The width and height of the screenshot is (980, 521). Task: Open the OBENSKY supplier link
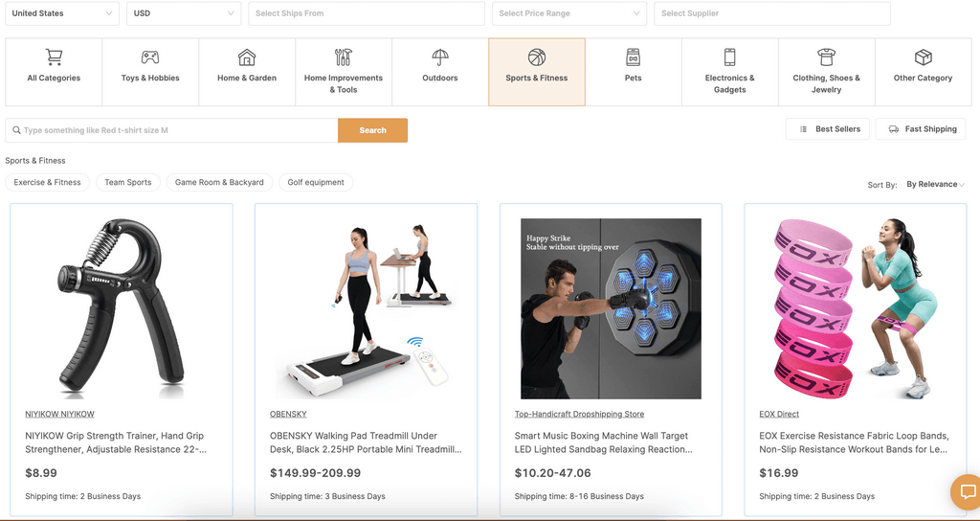(288, 414)
